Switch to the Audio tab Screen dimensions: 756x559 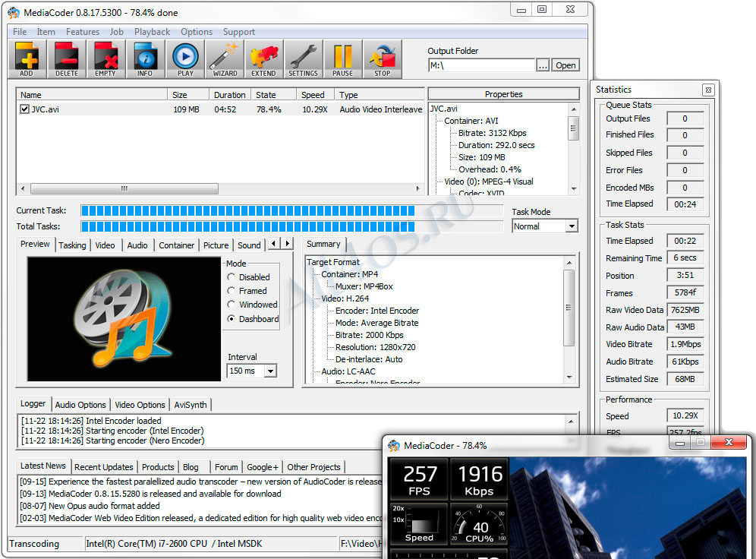(137, 245)
